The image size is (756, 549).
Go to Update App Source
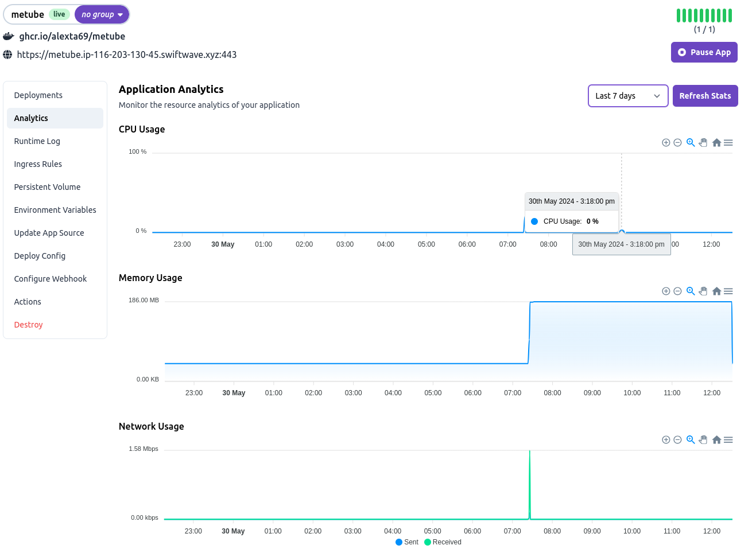point(55,233)
